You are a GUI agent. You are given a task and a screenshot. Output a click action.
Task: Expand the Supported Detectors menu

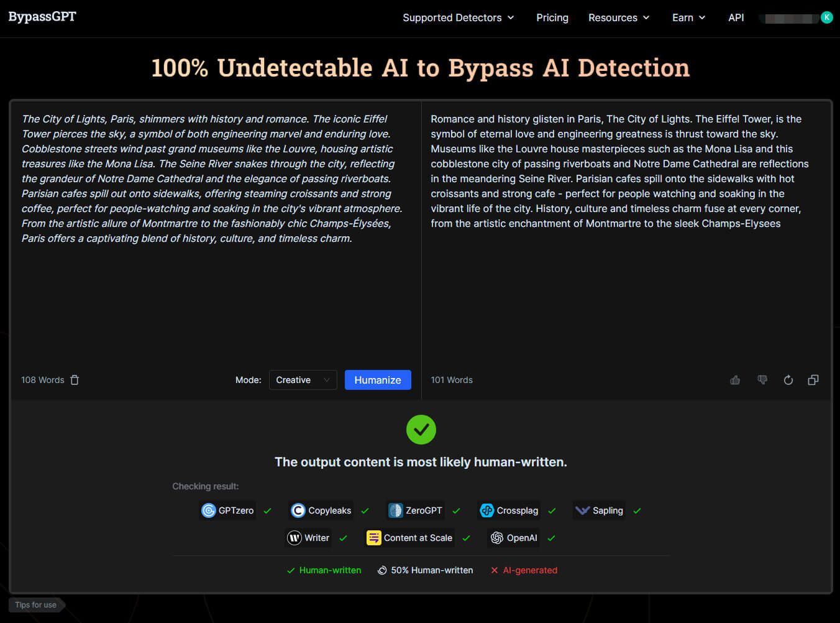pyautogui.click(x=458, y=17)
